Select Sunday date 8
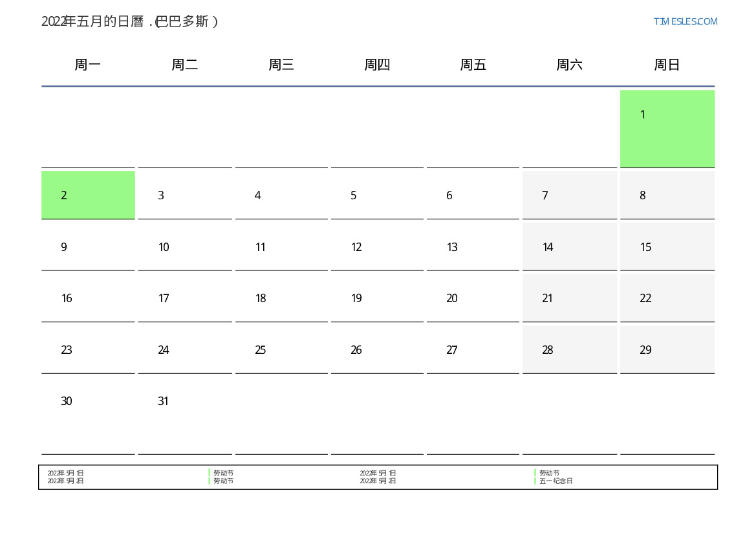Screen dimensions: 756x535 pyautogui.click(x=667, y=195)
